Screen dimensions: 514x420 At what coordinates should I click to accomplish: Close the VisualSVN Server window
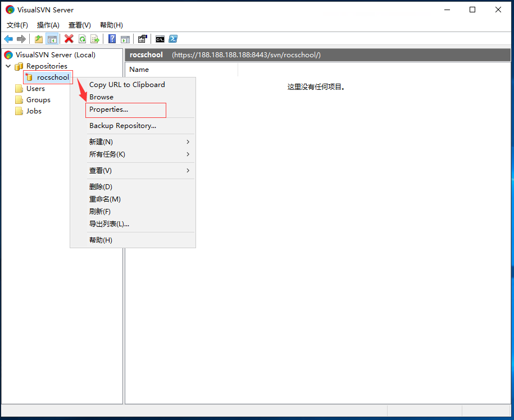coord(498,10)
